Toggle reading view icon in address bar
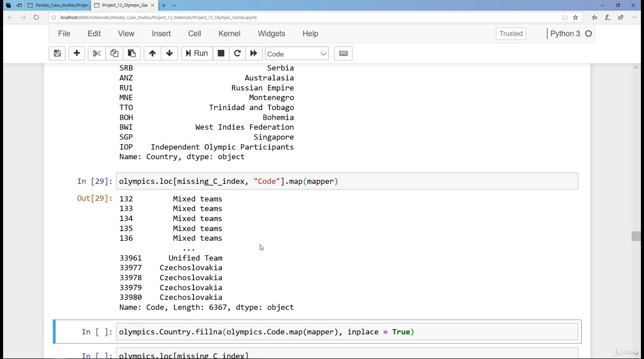Image resolution: width=644 pixels, height=359 pixels. pyautogui.click(x=564, y=17)
